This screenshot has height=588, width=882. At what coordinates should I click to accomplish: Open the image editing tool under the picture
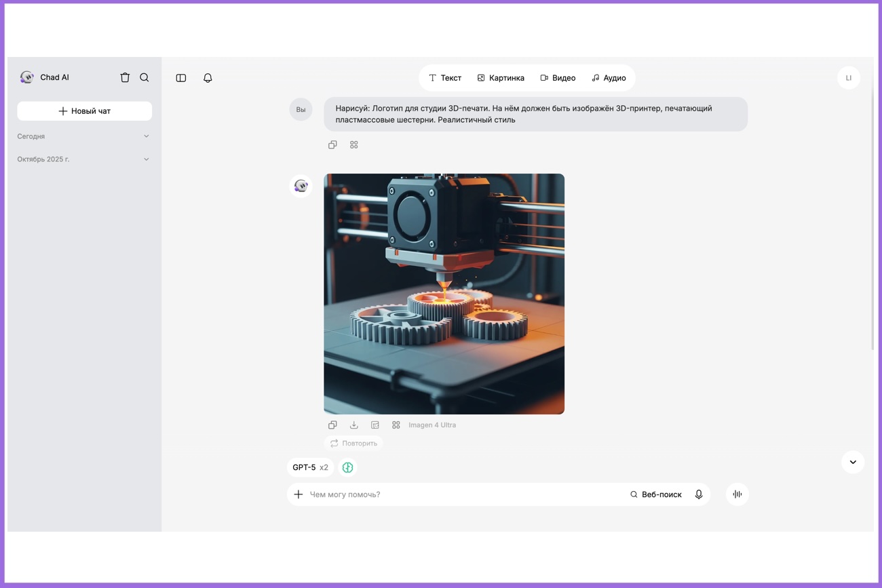click(x=375, y=425)
